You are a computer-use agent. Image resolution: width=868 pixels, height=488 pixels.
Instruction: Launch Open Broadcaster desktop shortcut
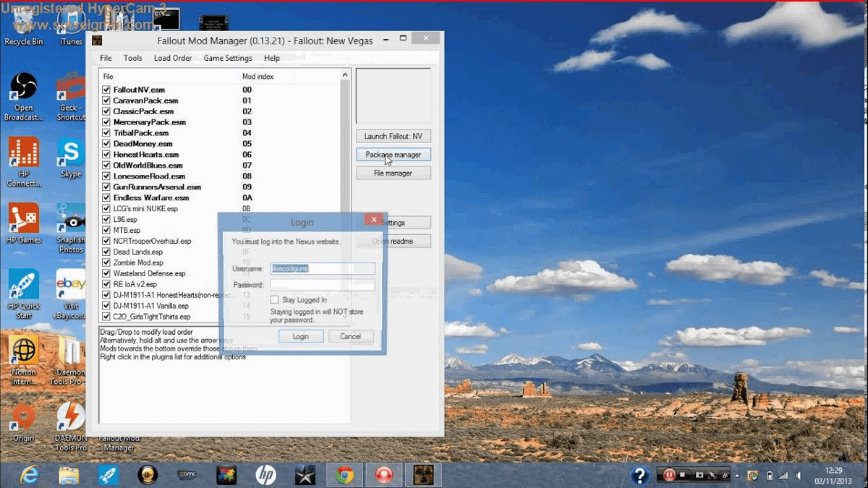(x=24, y=96)
